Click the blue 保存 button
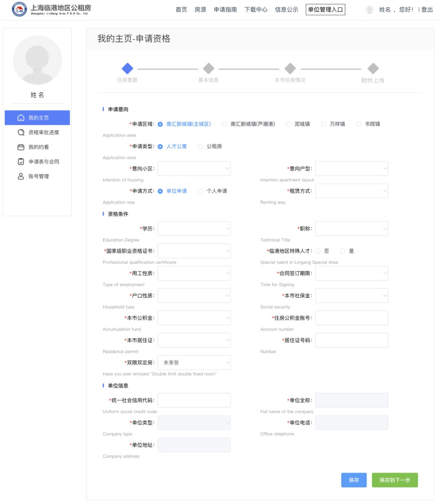The height and width of the screenshot is (504, 440). (354, 480)
